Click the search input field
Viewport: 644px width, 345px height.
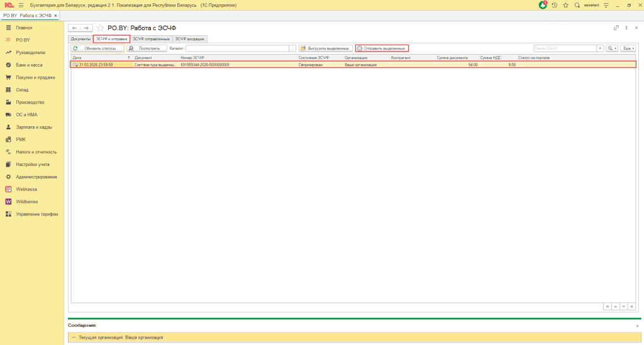[x=564, y=48]
